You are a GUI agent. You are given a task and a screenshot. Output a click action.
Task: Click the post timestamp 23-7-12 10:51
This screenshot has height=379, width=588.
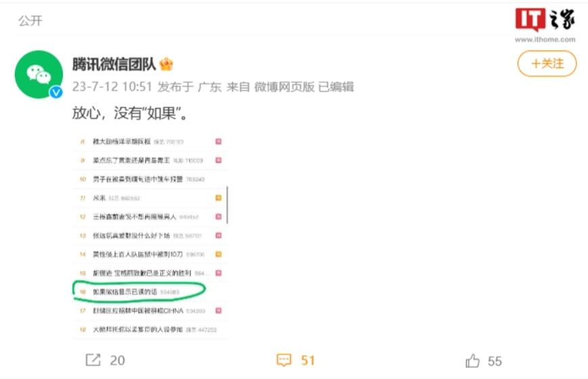[x=112, y=87]
